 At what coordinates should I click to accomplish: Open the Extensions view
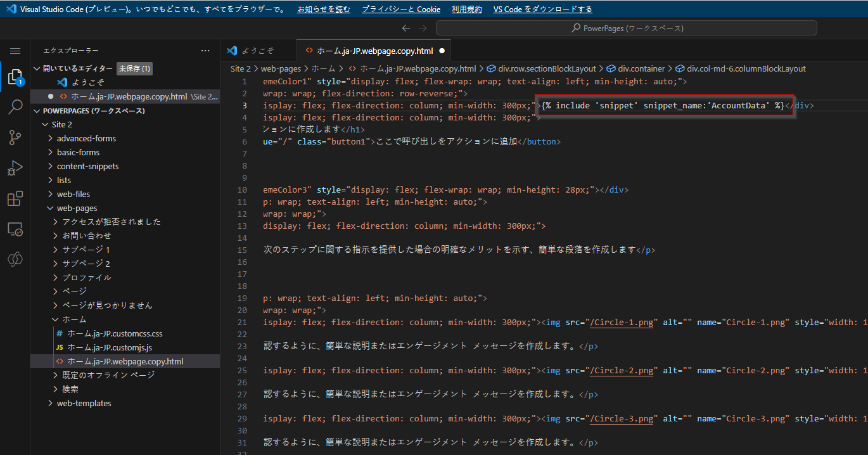click(15, 198)
